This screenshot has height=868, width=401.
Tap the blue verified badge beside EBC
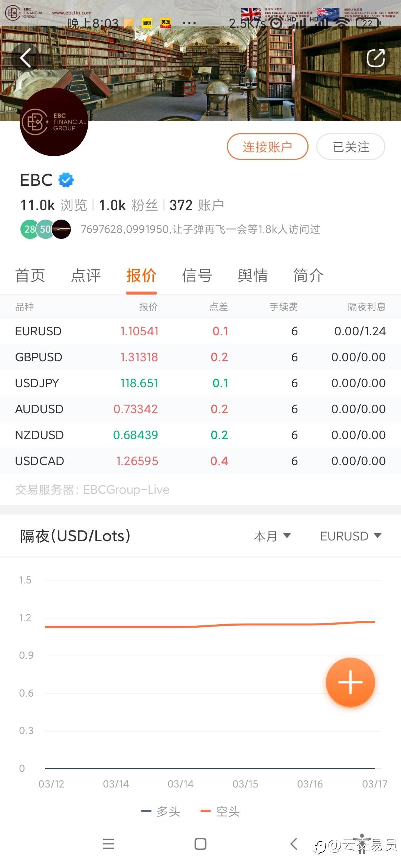pyautogui.click(x=66, y=180)
